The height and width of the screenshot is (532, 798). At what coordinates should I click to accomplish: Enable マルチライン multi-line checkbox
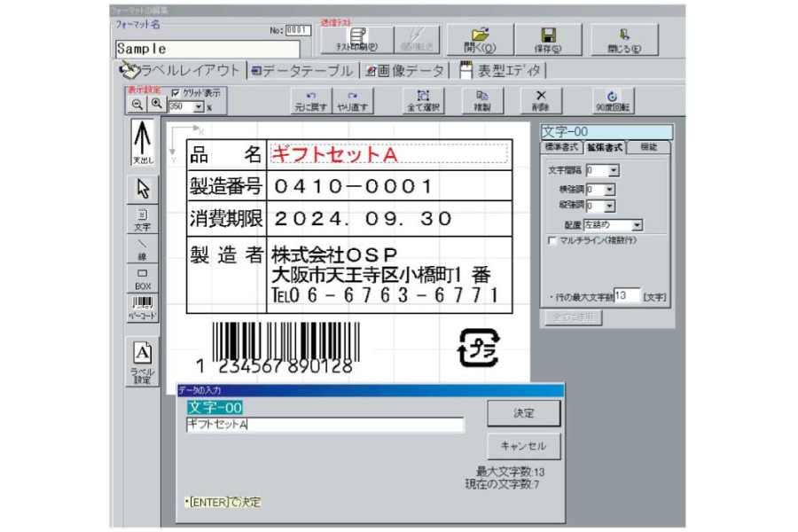pyautogui.click(x=552, y=240)
